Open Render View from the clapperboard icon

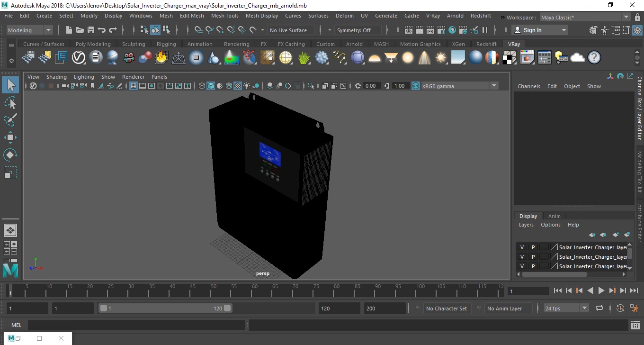pos(409,30)
